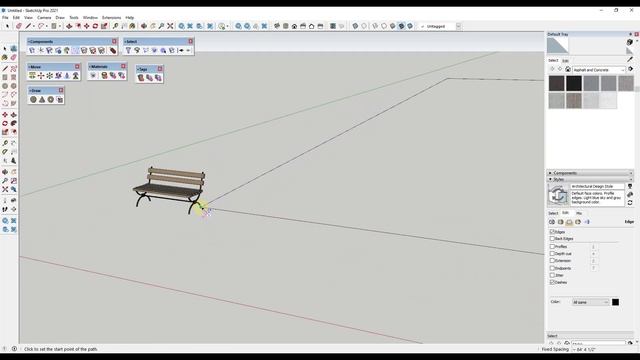Select the first dark material swatch
This screenshot has width=640, height=360.
click(x=556, y=83)
